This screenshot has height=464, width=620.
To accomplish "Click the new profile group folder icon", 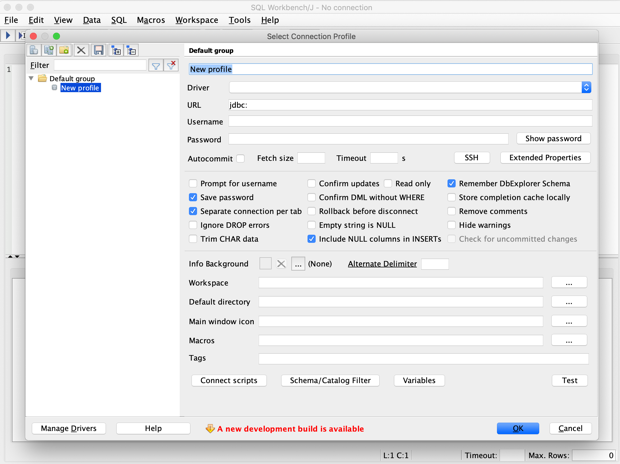I will (x=64, y=50).
